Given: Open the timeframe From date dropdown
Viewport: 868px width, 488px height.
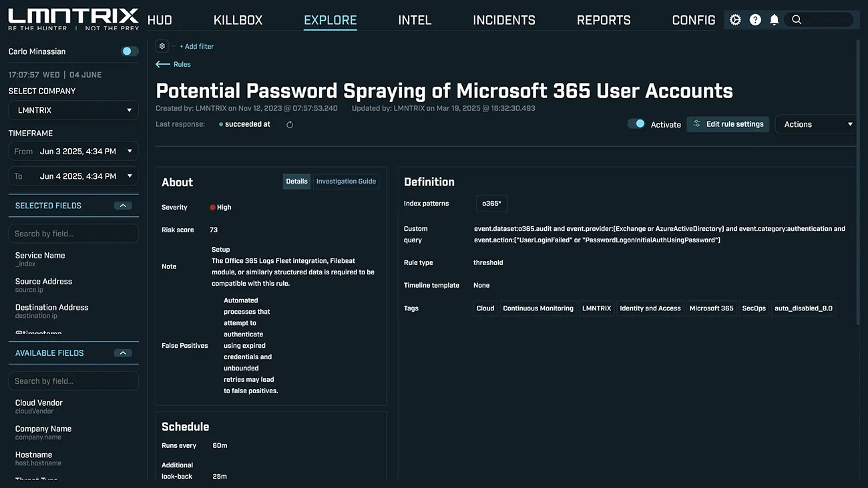Looking at the screenshot, I should (73, 152).
